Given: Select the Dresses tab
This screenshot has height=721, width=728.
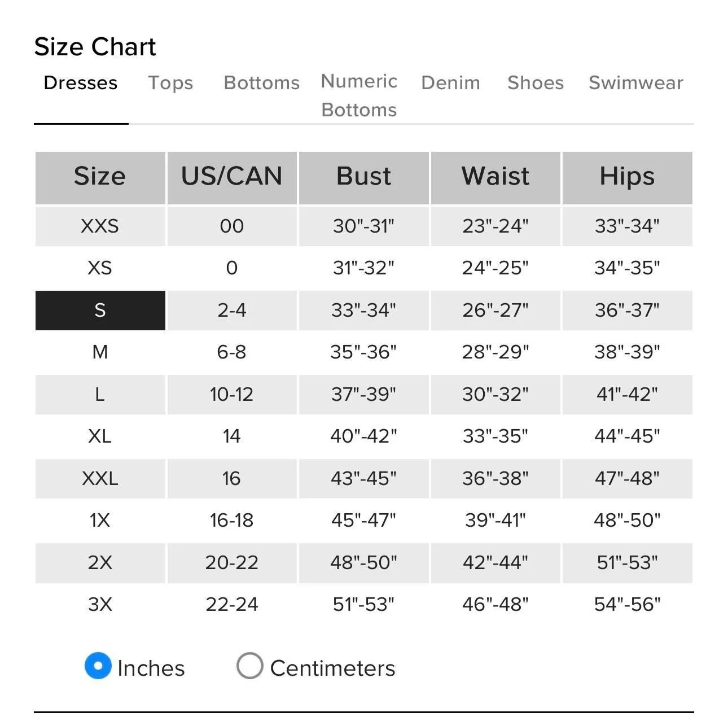Looking at the screenshot, I should [81, 83].
